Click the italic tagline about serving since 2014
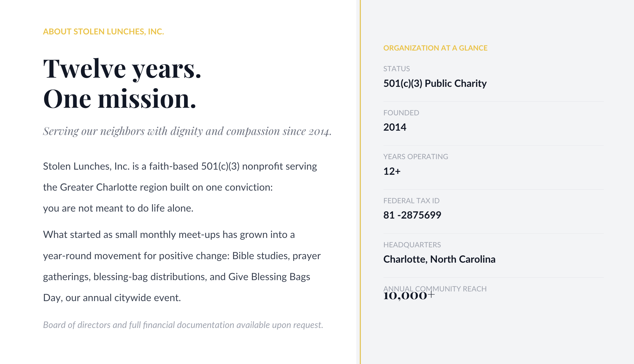This screenshot has height=364, width=634. [187, 131]
